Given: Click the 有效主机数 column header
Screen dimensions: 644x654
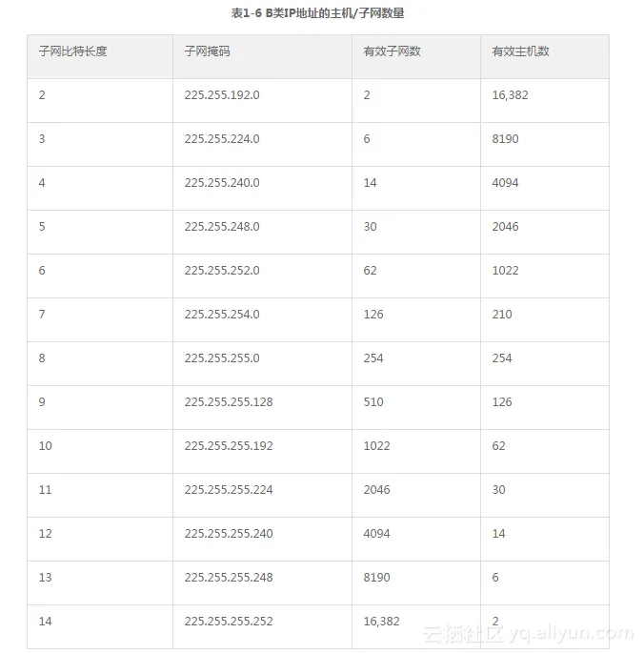Looking at the screenshot, I should pos(520,51).
